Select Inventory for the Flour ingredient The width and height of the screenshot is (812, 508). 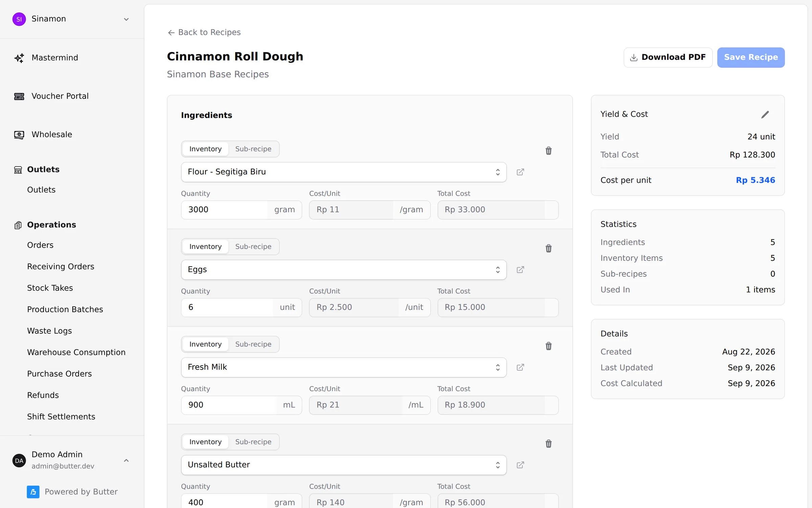click(x=205, y=149)
